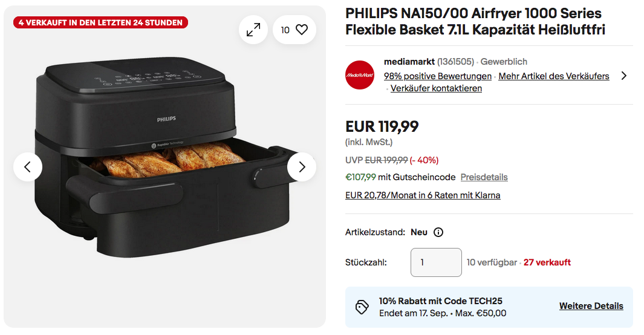Go to the next product image

point(302,167)
